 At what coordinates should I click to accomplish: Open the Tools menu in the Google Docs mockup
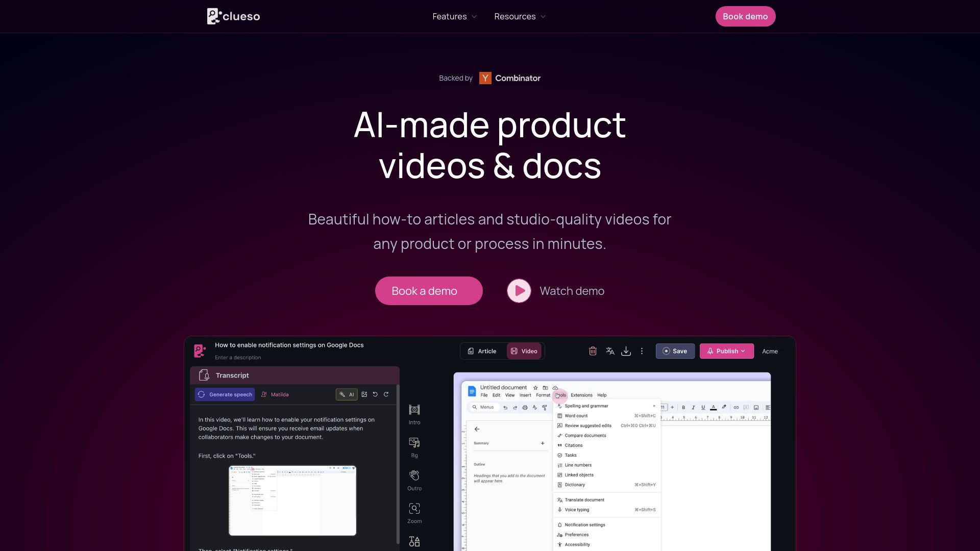coord(559,395)
